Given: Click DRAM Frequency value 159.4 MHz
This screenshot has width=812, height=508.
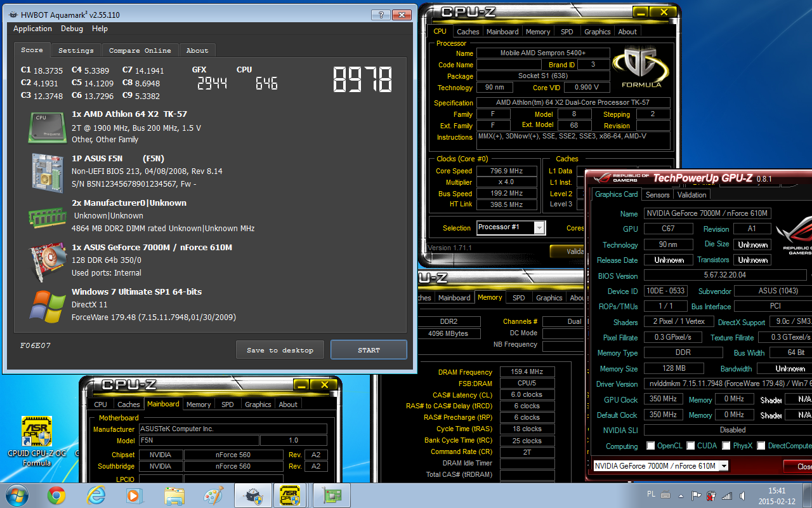Looking at the screenshot, I should click(x=528, y=372).
